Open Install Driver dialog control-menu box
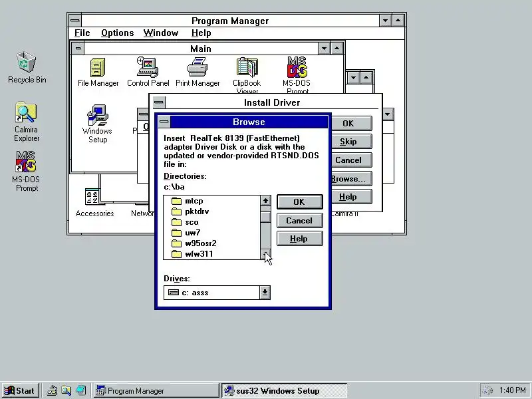 point(158,102)
